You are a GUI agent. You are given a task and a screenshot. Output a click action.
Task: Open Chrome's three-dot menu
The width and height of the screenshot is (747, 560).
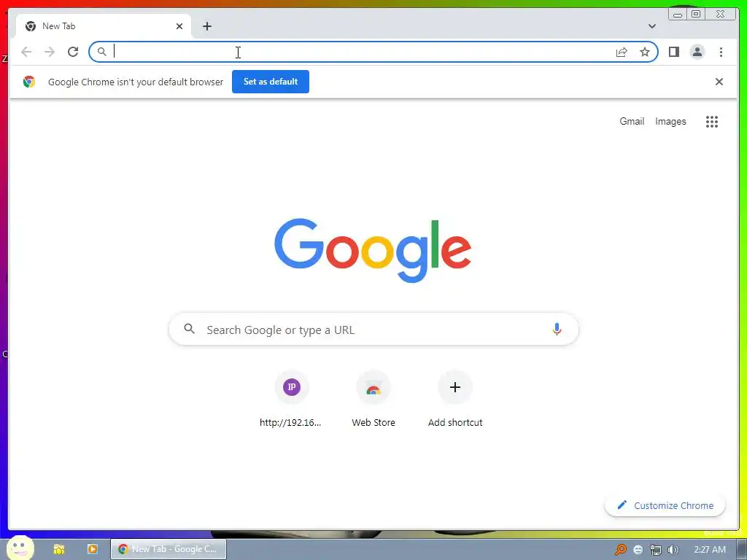coord(721,52)
